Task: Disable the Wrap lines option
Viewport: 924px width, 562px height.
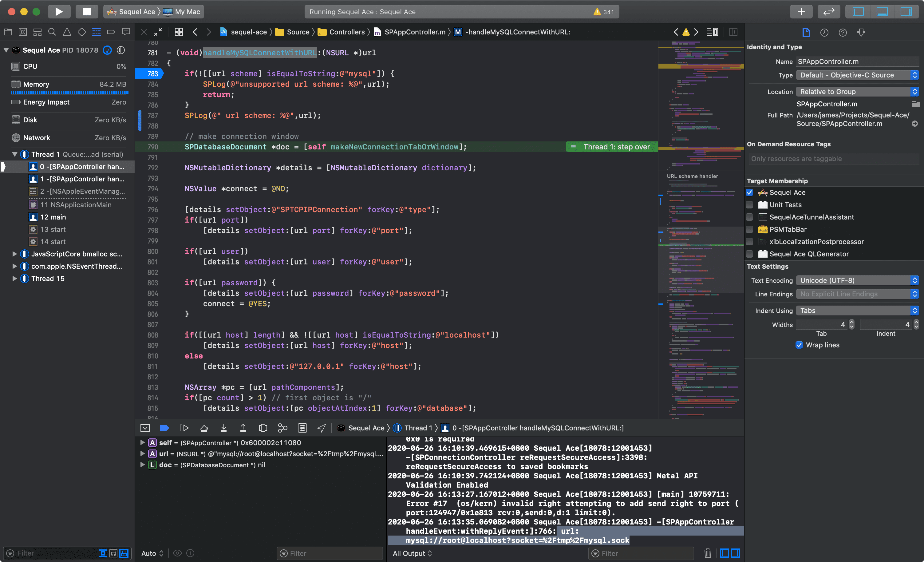Action: pos(799,345)
